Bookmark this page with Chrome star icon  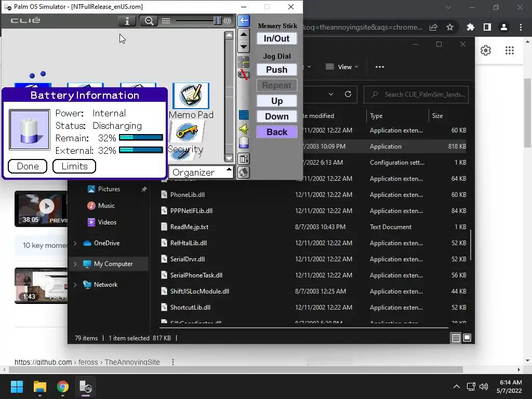(450, 27)
